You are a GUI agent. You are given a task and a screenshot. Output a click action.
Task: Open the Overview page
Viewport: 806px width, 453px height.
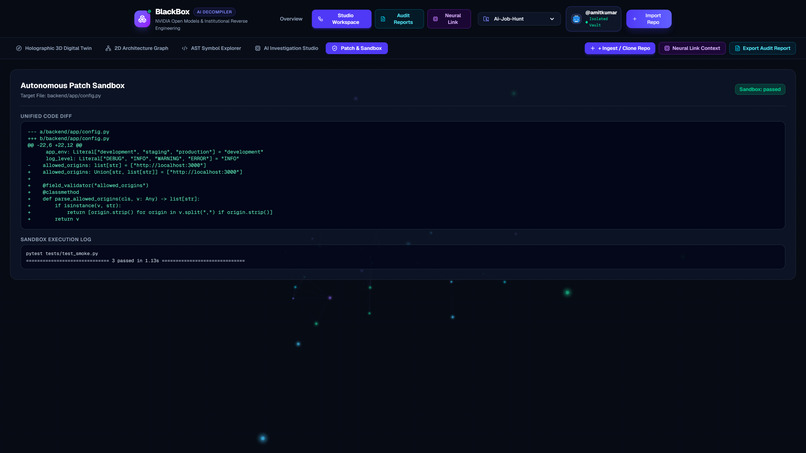(x=291, y=19)
